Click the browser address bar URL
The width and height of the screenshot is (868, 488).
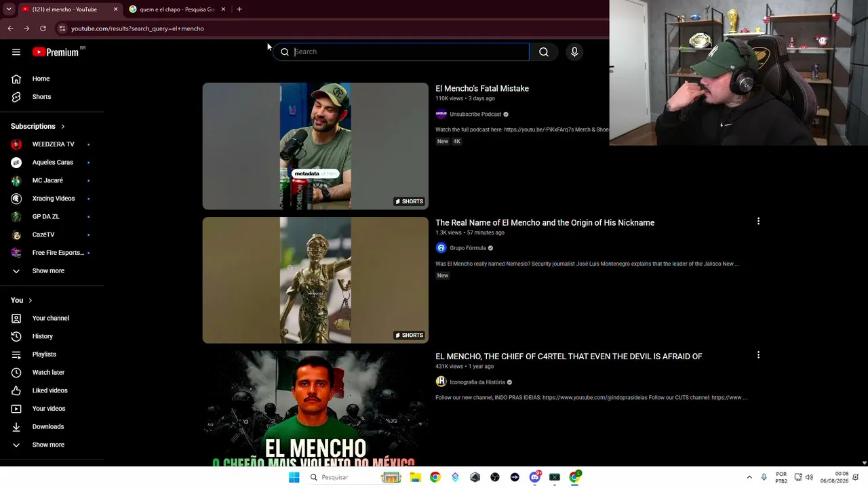(138, 28)
